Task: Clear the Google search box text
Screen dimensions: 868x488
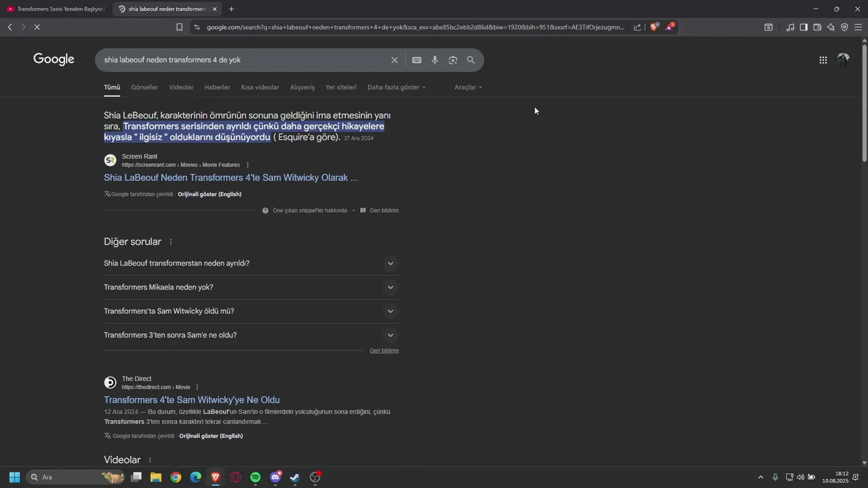Action: [x=395, y=60]
